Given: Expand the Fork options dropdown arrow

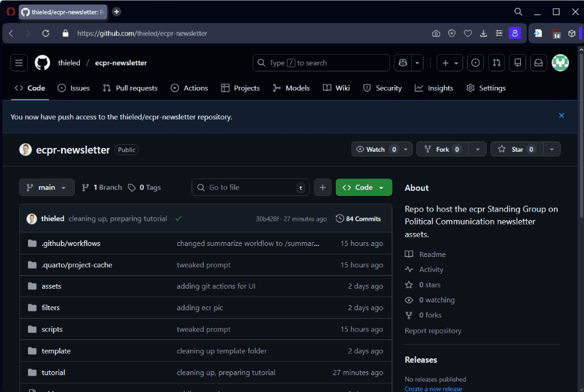Looking at the screenshot, I should [478, 149].
